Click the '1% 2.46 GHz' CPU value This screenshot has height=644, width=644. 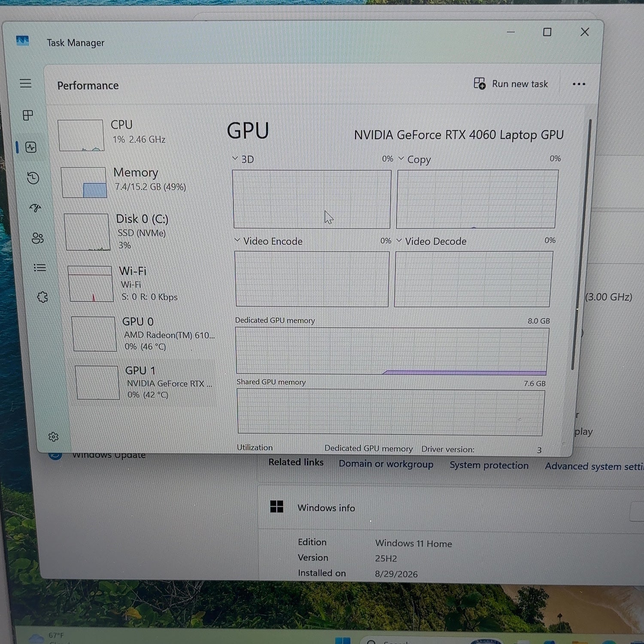point(139,140)
